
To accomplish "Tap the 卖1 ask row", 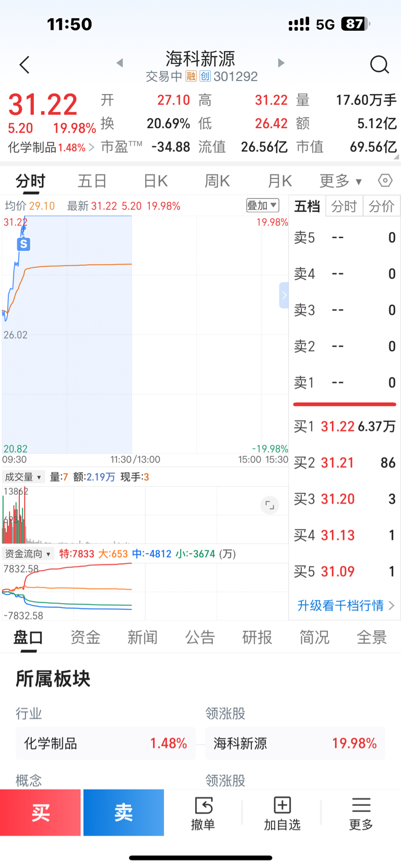I will coord(345,382).
